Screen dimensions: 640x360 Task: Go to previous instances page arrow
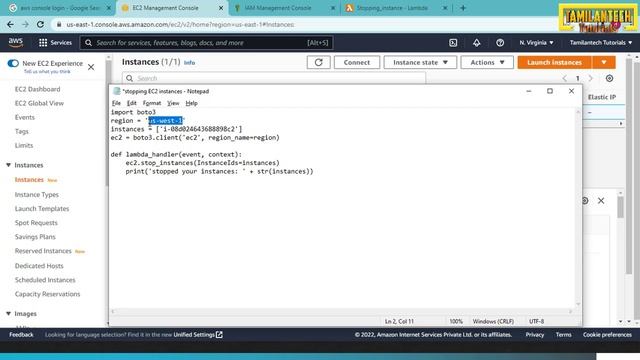click(x=564, y=78)
